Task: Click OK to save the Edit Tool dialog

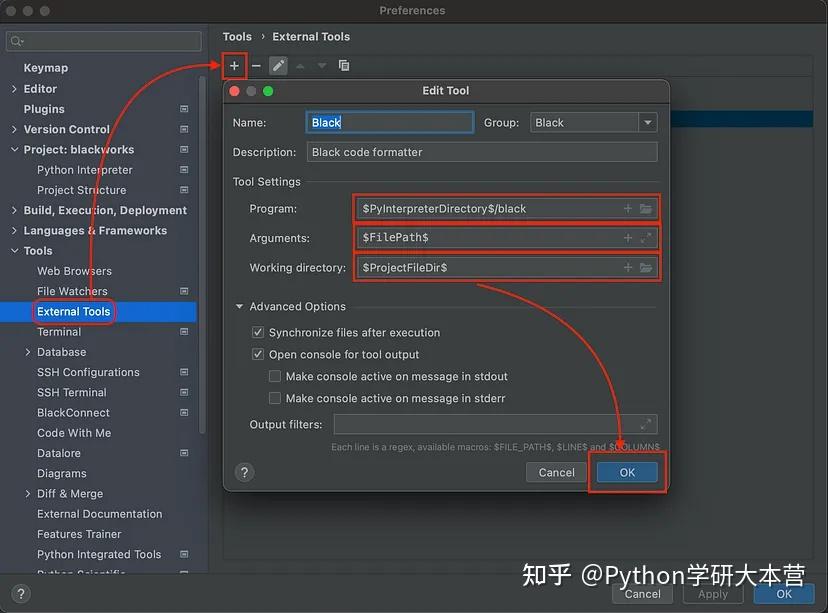Action: [627, 471]
